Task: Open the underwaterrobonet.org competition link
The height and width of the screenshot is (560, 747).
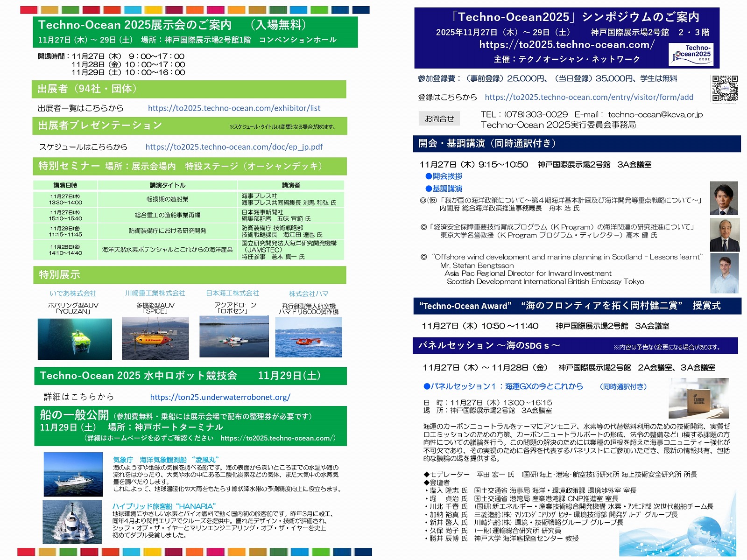Action: tap(220, 397)
